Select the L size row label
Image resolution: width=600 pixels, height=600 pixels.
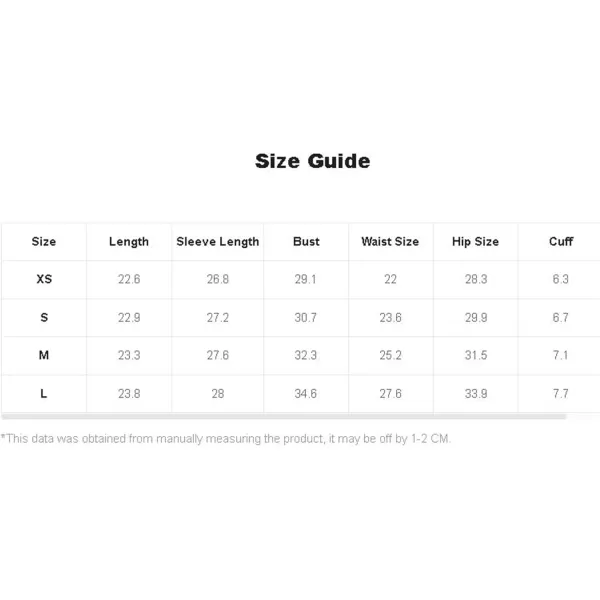tap(44, 393)
